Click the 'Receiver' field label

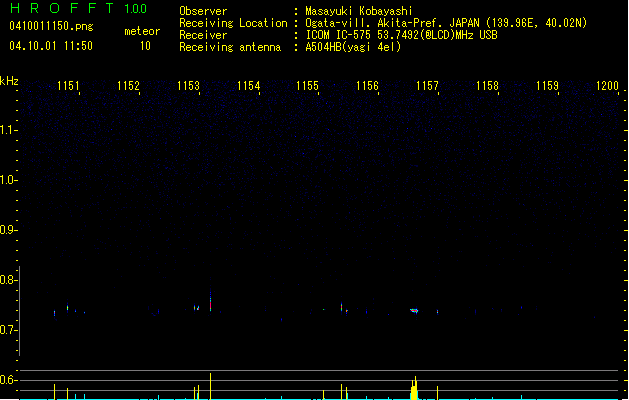(203, 35)
